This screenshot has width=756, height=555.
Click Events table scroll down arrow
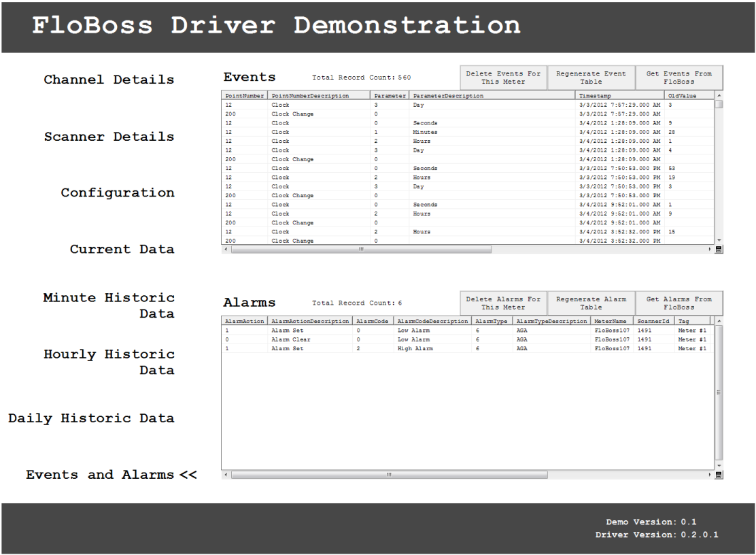719,240
